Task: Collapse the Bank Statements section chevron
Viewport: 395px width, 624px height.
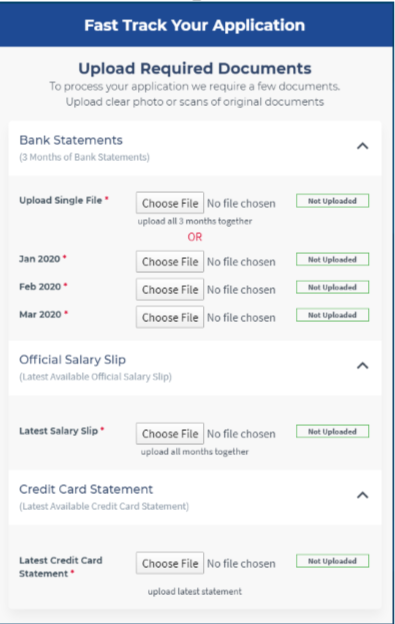Action: (362, 146)
